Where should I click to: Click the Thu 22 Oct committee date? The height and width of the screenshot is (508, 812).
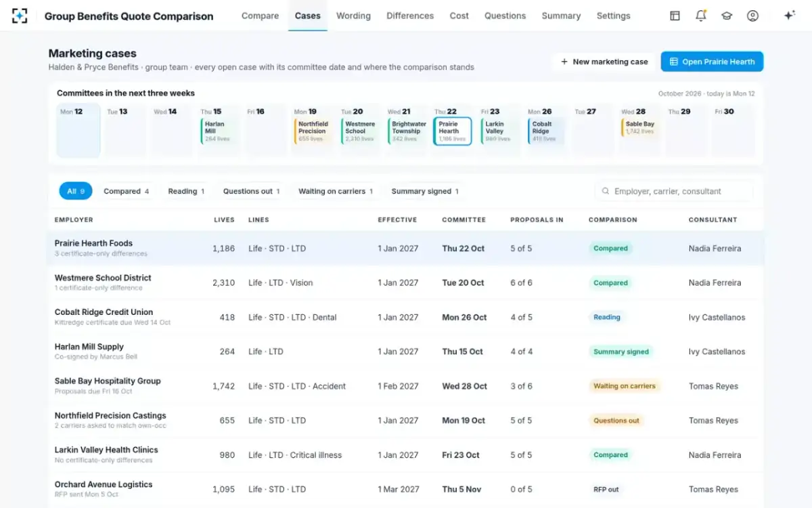[x=464, y=249]
